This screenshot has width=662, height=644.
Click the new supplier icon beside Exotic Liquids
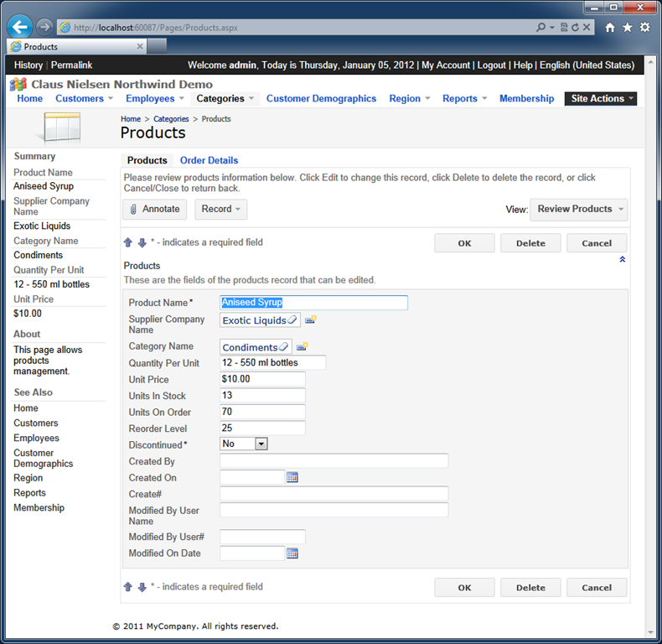[310, 320]
